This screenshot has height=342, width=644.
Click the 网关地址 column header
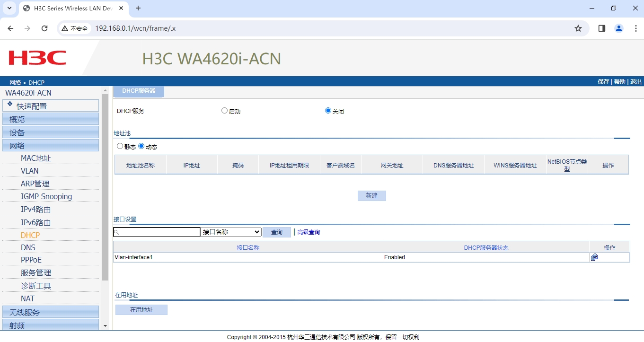click(x=392, y=165)
